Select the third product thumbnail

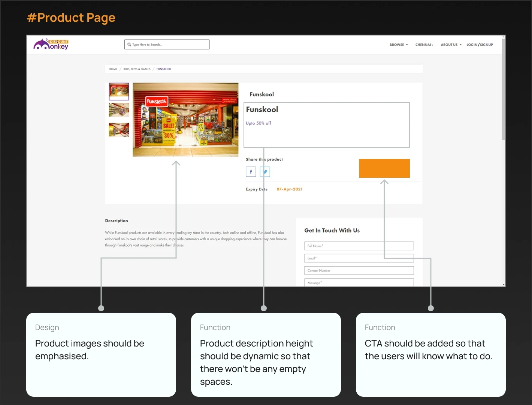pyautogui.click(x=119, y=130)
